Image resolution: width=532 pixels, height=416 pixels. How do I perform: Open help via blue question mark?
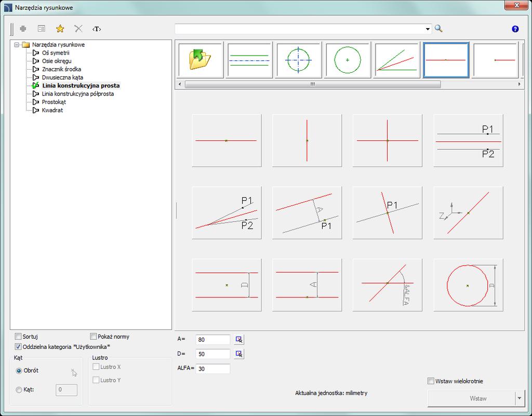click(515, 29)
